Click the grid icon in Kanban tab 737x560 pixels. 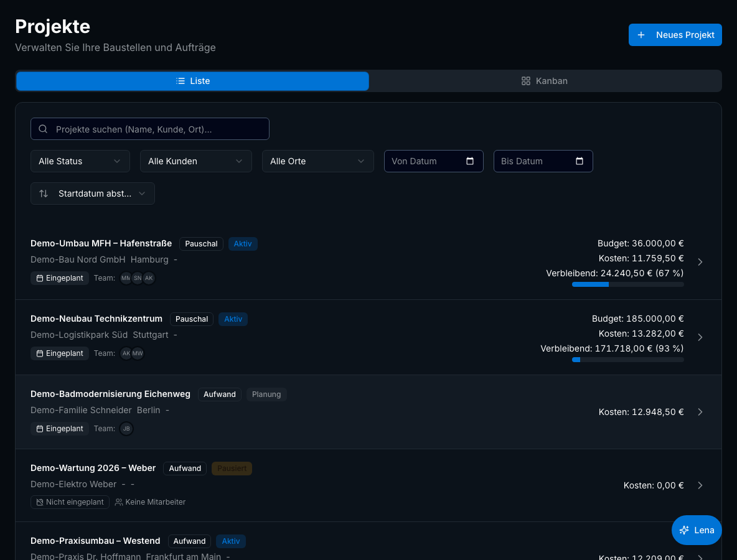(526, 81)
